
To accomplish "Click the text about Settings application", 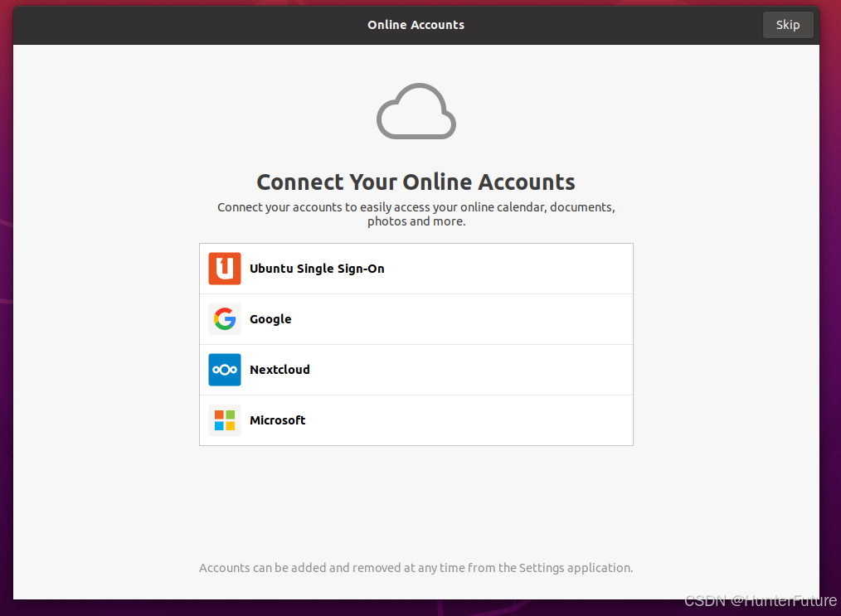I will pos(416,568).
